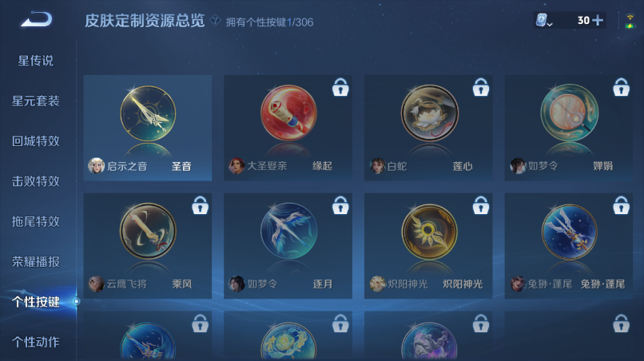The image size is (644, 361).
Task: Open the help question mark icon
Action: 215,20
